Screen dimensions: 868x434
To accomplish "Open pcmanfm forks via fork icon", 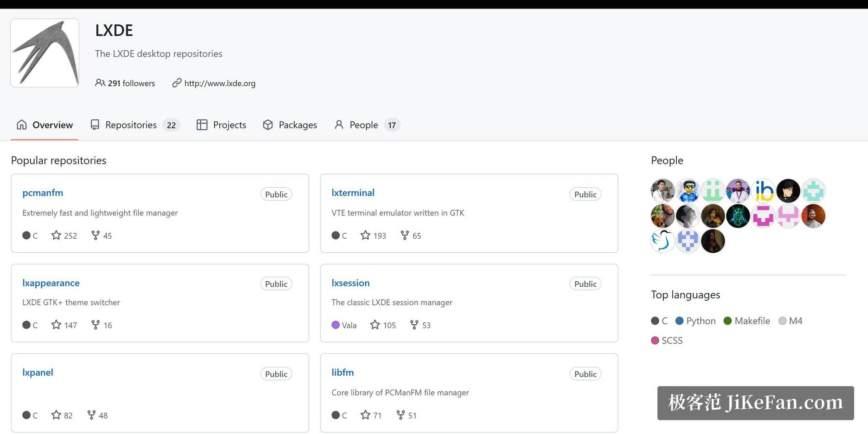I will [95, 235].
